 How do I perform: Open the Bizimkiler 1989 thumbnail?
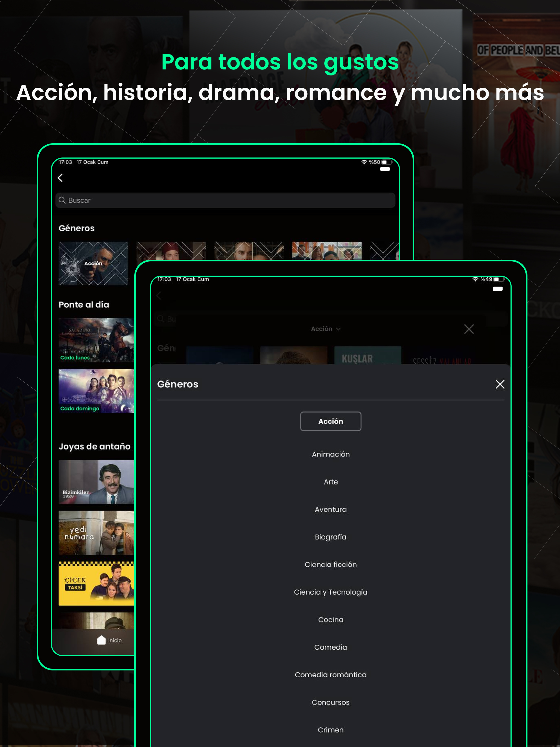(96, 482)
